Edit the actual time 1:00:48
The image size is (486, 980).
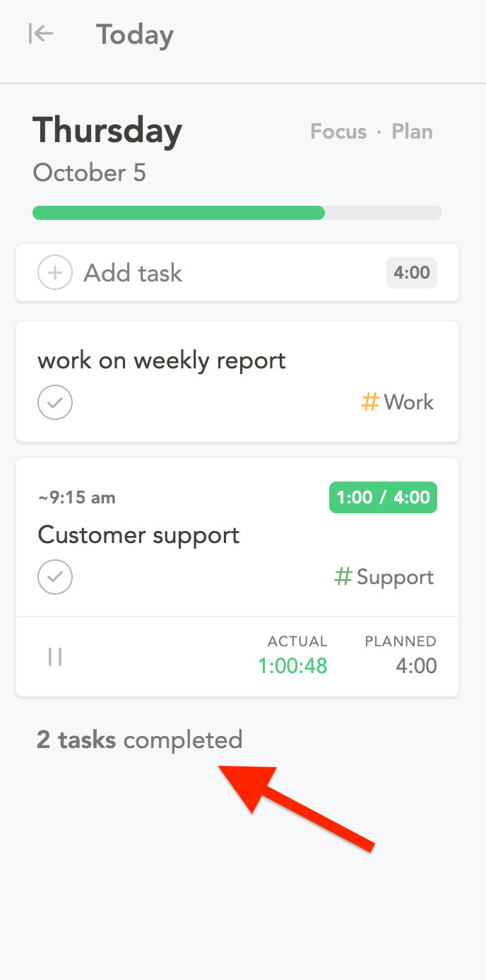tap(293, 666)
